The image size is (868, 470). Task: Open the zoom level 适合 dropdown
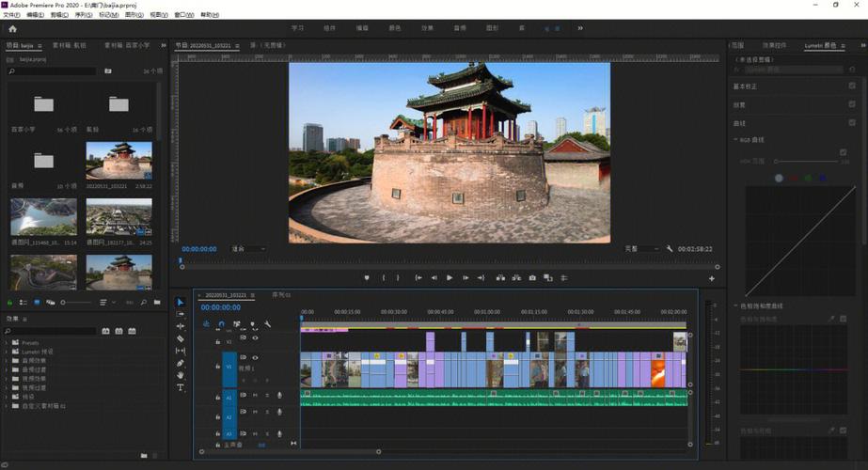click(248, 249)
